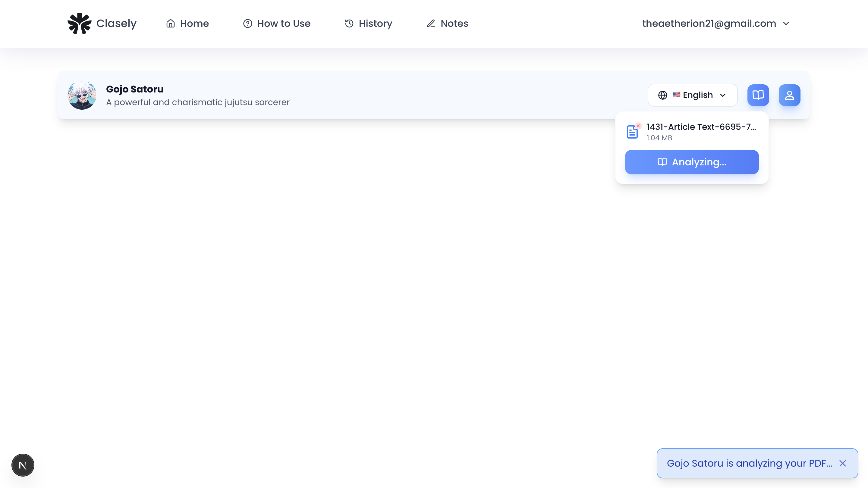The width and height of the screenshot is (868, 488).
Task: Click the document file icon
Action: [x=632, y=132]
